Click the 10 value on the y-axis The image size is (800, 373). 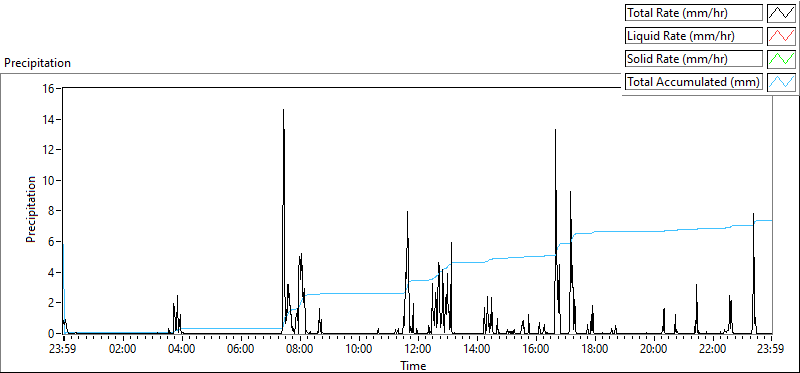point(49,180)
